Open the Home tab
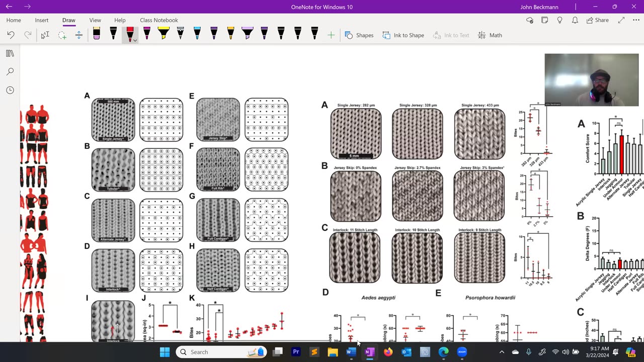 tap(14, 20)
